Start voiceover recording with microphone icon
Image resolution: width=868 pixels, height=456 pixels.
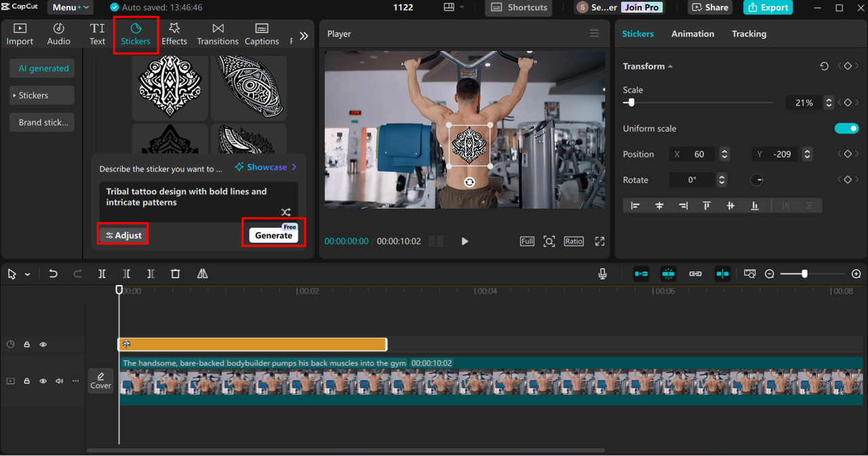click(x=602, y=274)
